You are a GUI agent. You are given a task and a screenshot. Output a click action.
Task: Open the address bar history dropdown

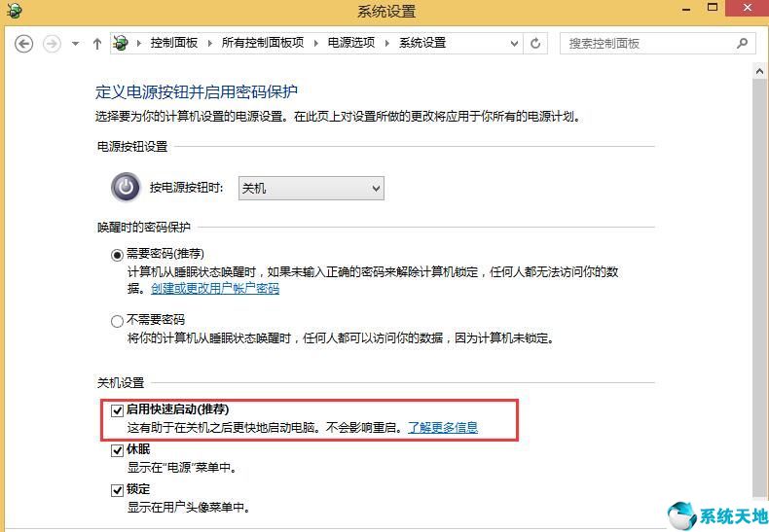click(x=514, y=44)
